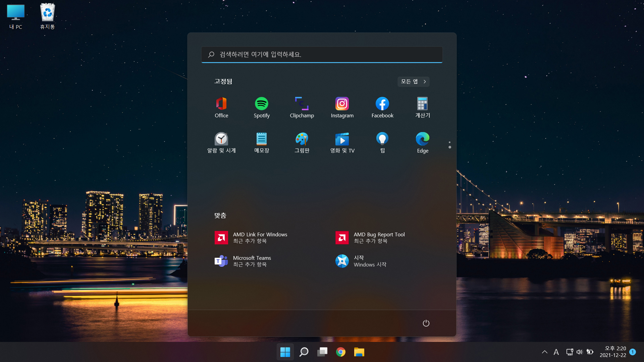Click the Start menu search field
This screenshot has height=362, width=644.
(322, 54)
